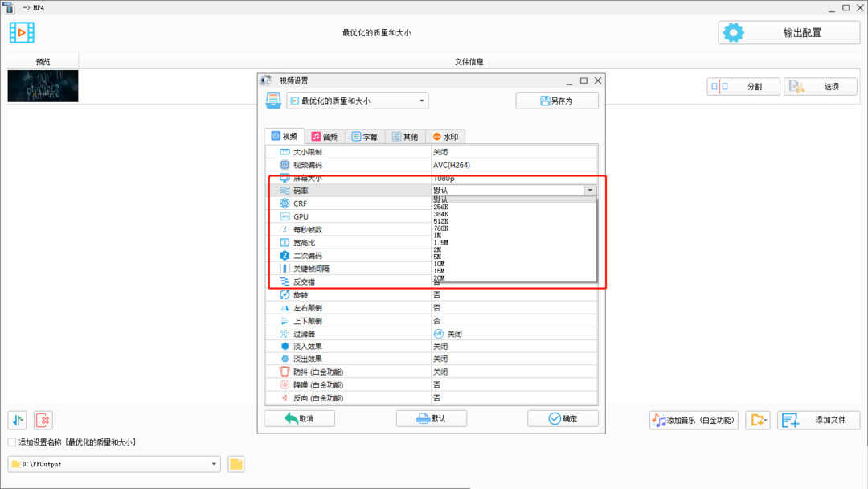
Task: Click 添加音乐 (白金功能) button
Action: pyautogui.click(x=694, y=421)
